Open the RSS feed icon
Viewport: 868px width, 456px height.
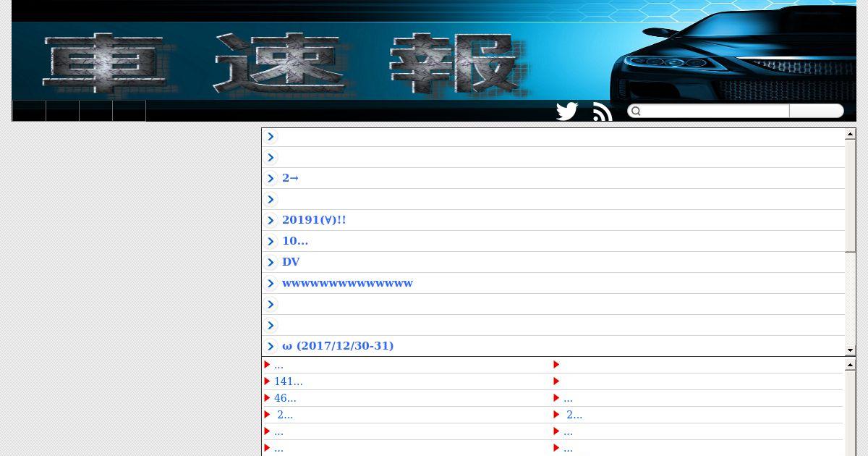602,112
